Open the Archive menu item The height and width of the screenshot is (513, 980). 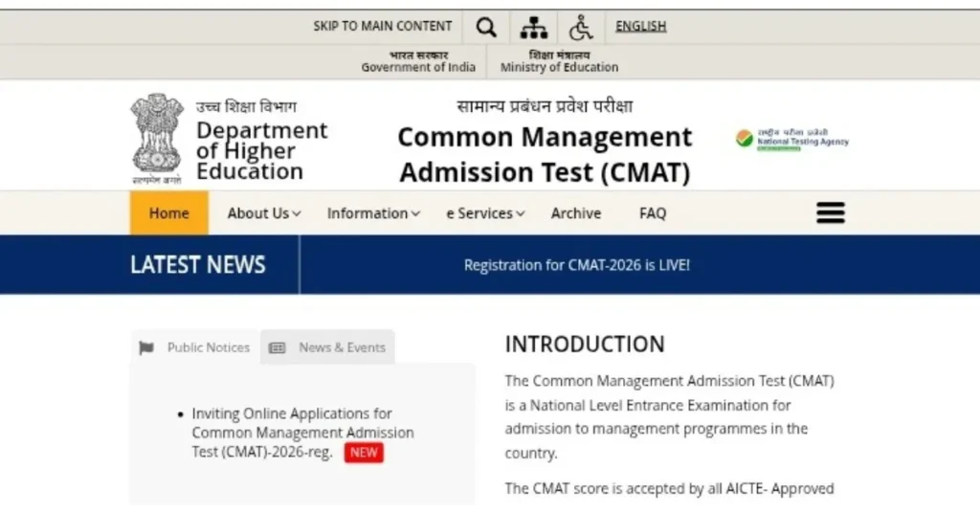[575, 213]
